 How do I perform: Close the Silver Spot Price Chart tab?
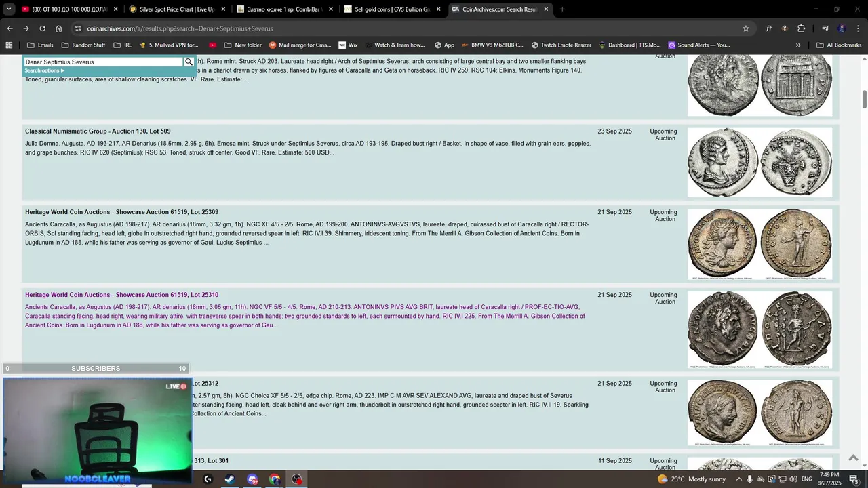tap(223, 9)
